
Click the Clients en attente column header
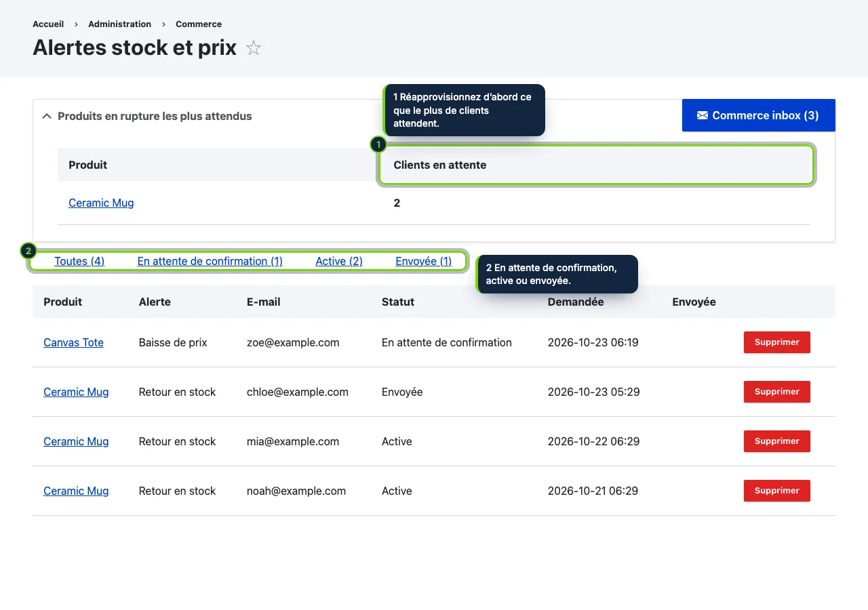point(439,165)
